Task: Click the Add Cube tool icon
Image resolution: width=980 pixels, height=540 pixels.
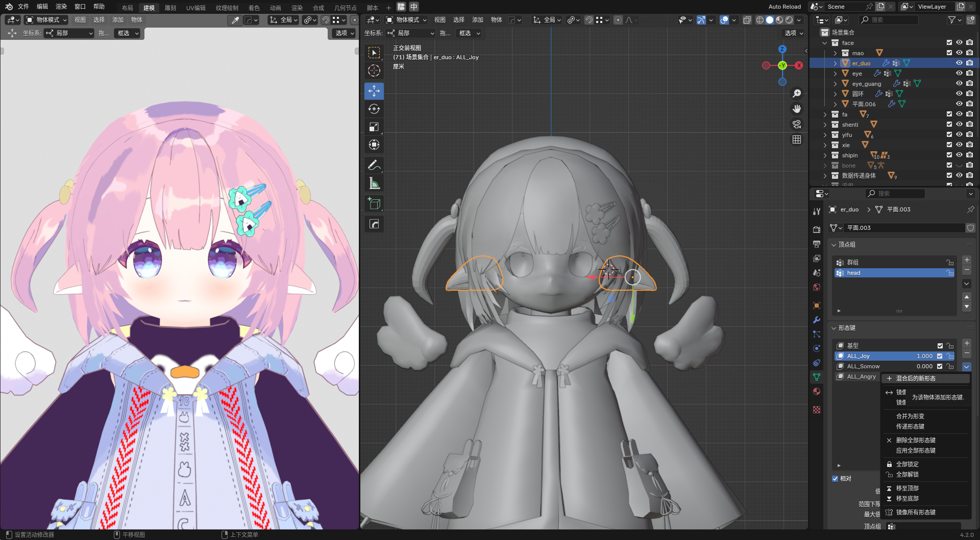Action: click(x=374, y=204)
